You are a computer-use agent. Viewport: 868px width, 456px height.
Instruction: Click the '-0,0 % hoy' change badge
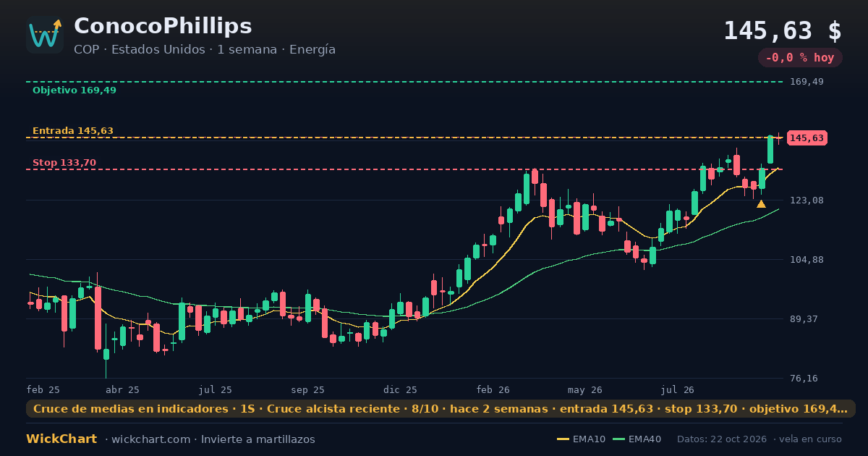click(800, 58)
